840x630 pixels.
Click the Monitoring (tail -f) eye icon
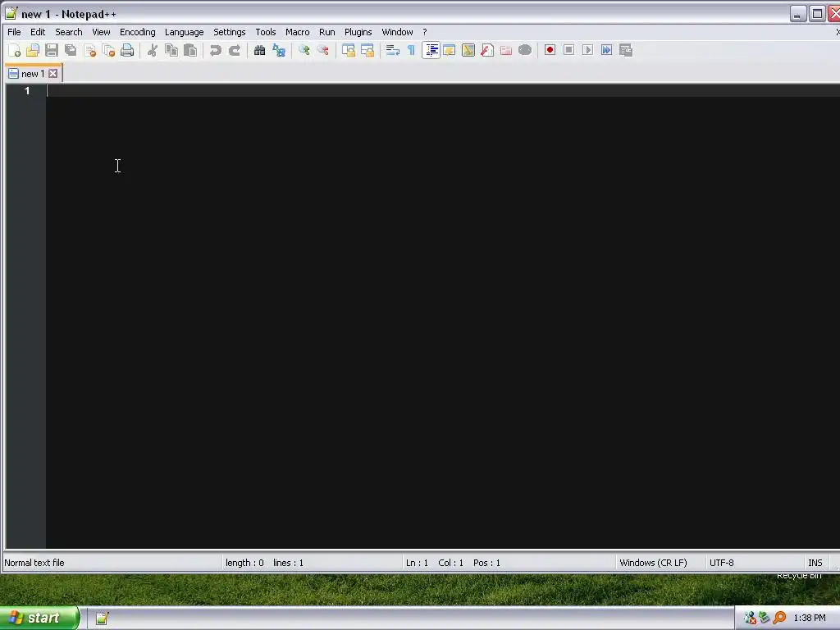click(x=525, y=50)
